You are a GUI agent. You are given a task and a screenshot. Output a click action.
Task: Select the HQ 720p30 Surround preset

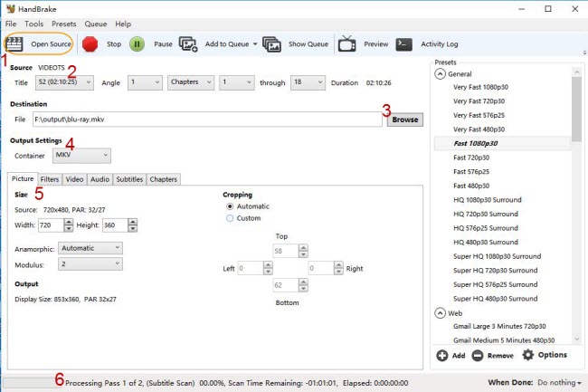tap(486, 215)
